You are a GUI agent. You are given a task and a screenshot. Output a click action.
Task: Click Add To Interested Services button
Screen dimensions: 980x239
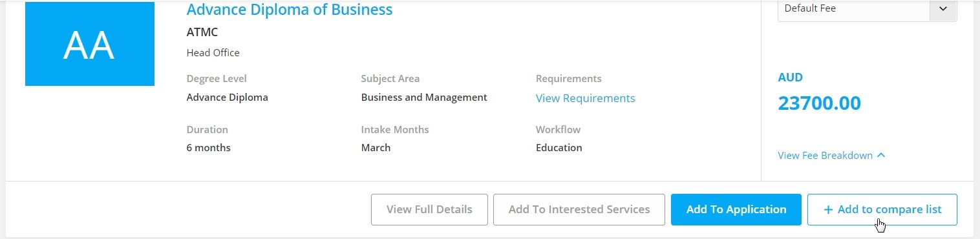pos(579,210)
